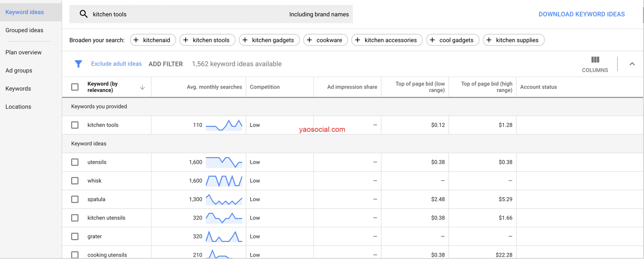The width and height of the screenshot is (644, 260).
Task: Tick the select-all checkbox in table header
Action: (75, 87)
